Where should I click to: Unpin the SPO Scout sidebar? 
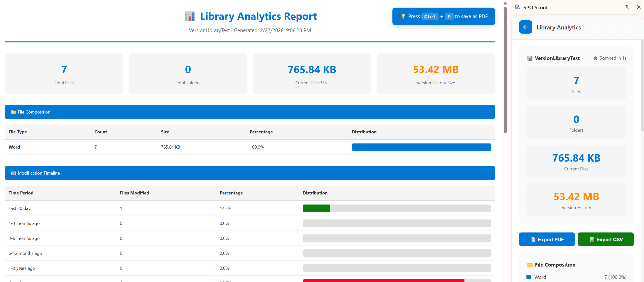[627, 7]
